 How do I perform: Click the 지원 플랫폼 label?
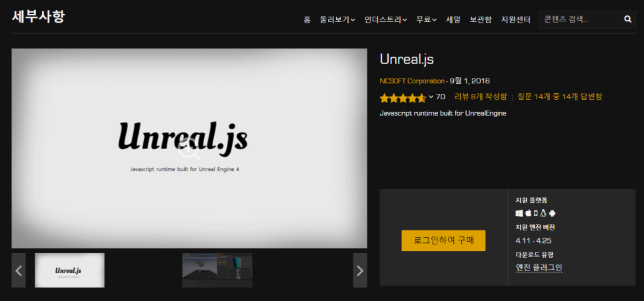[x=531, y=200]
